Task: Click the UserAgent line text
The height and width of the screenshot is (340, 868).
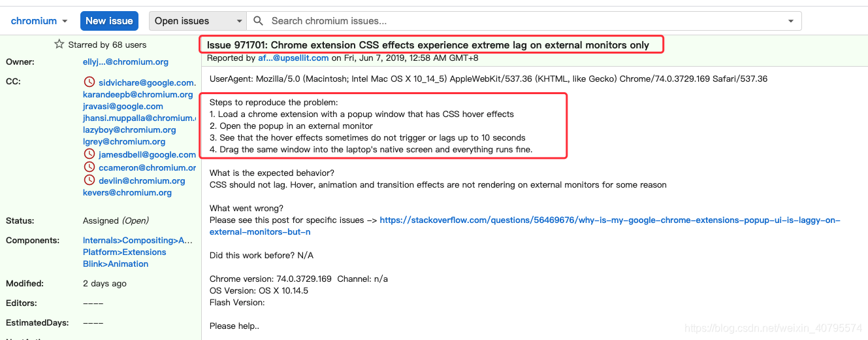Action: [x=489, y=78]
